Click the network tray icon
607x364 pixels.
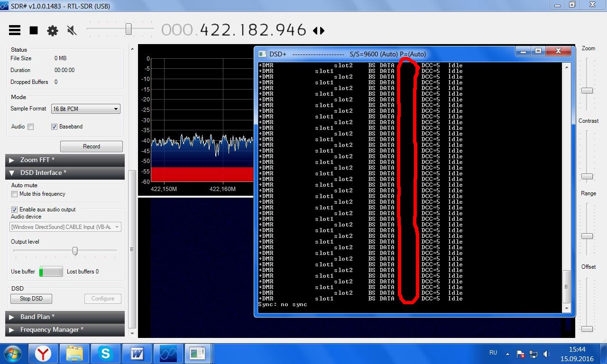(x=534, y=354)
